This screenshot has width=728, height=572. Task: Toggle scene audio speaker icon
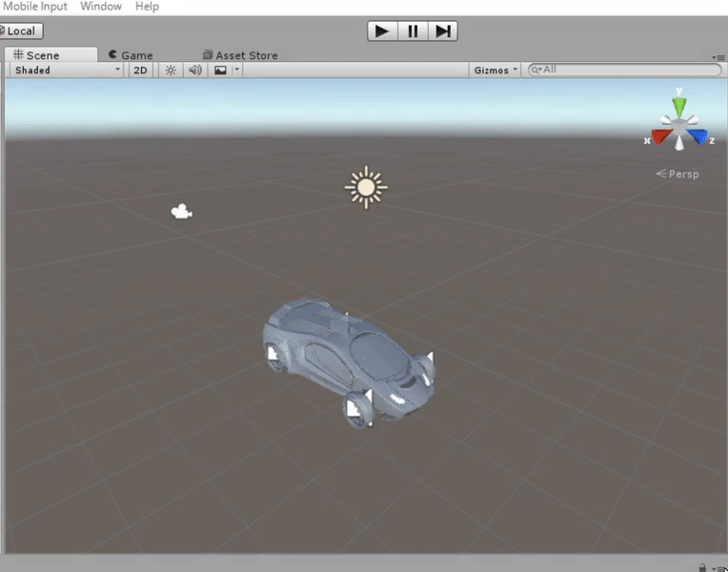pyautogui.click(x=194, y=71)
